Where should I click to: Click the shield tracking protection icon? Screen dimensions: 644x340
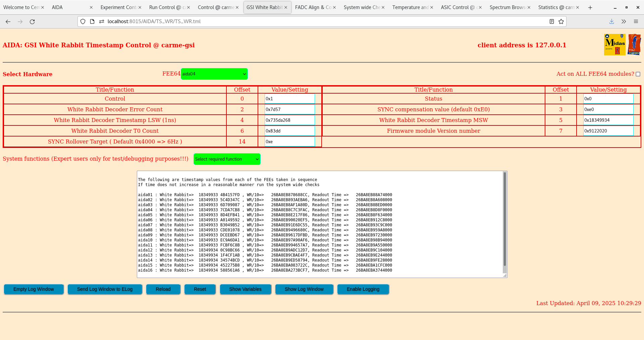(83, 21)
